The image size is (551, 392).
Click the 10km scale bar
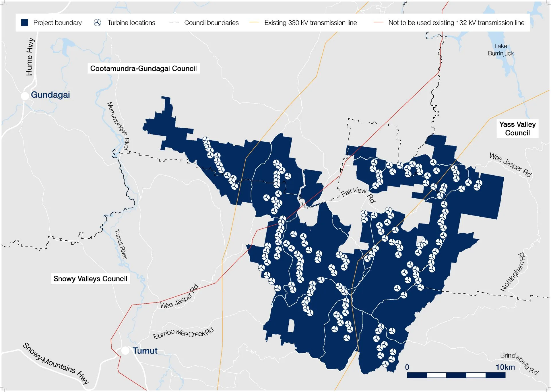click(x=456, y=375)
